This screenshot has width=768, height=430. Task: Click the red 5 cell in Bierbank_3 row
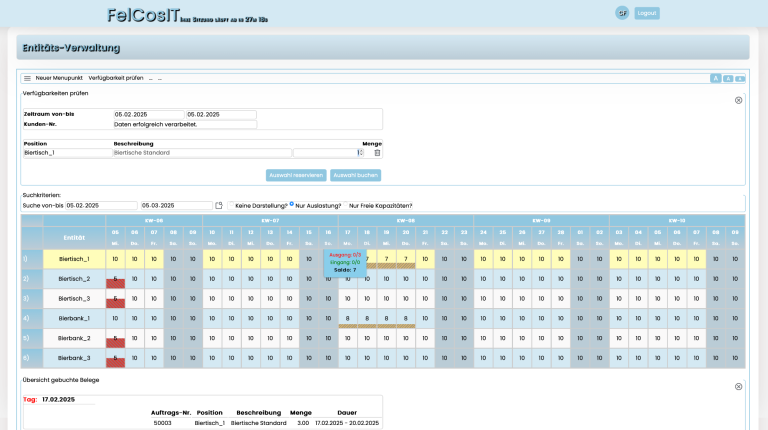[115, 358]
